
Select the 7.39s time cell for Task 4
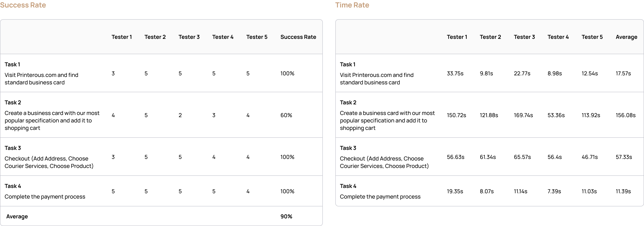[x=554, y=191]
